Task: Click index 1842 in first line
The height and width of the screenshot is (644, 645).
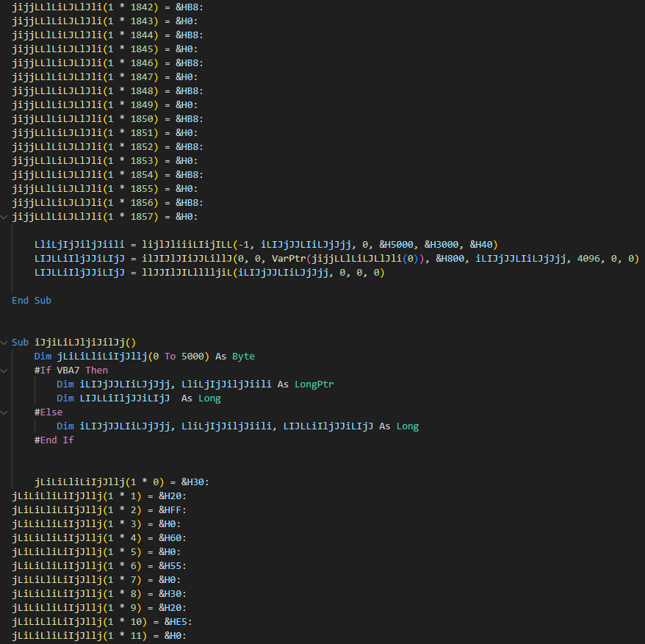Action: (x=142, y=7)
